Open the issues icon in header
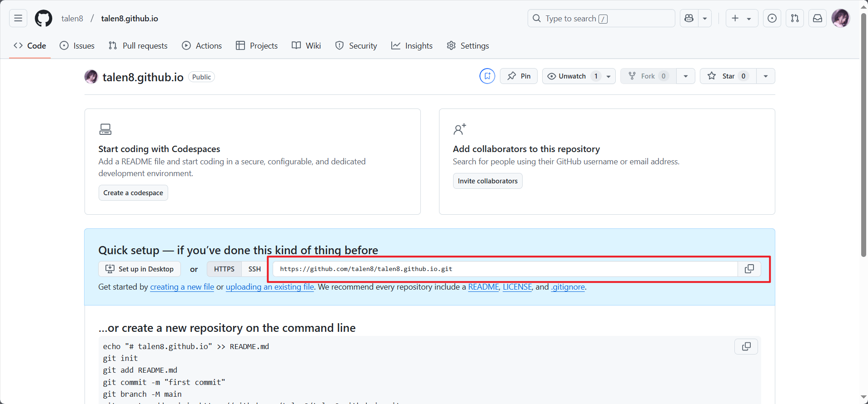The width and height of the screenshot is (868, 404). (772, 18)
